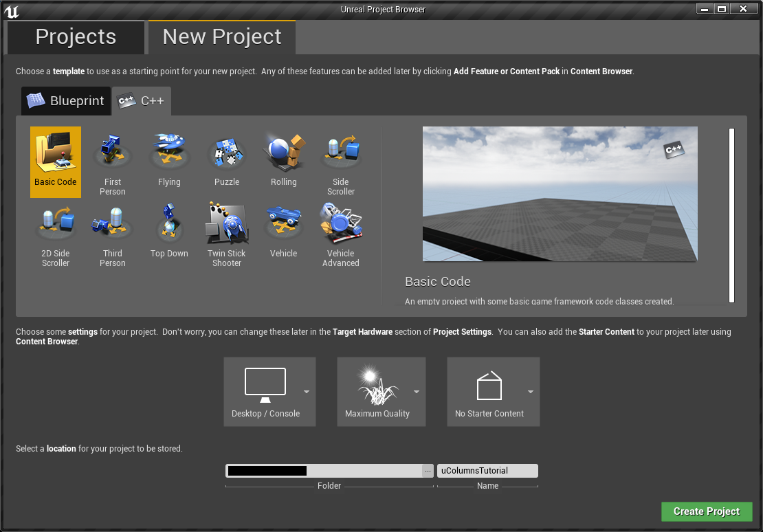Pick the Flying template
The height and width of the screenshot is (532, 763).
coord(169,160)
